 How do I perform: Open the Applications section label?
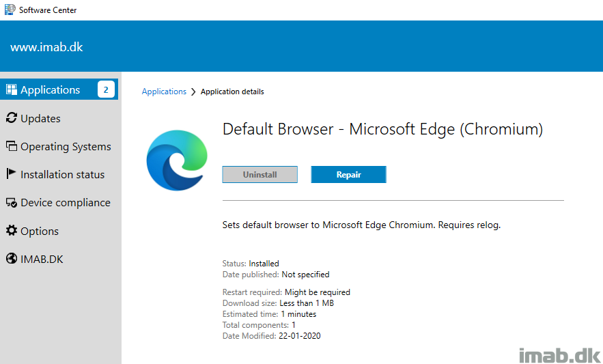(51, 89)
